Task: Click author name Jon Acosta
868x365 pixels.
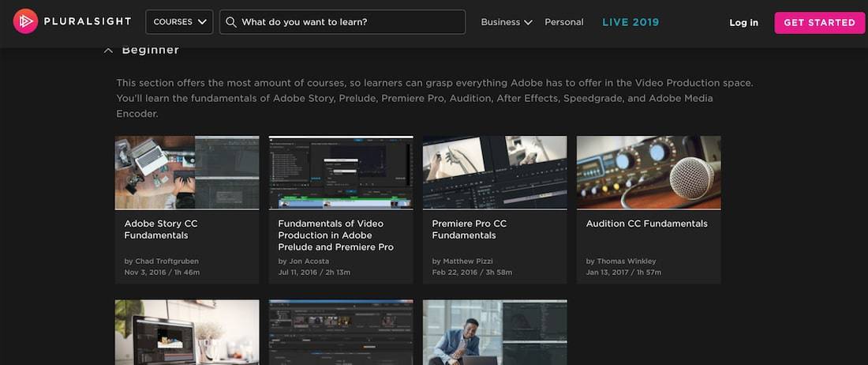Action: [x=309, y=261]
